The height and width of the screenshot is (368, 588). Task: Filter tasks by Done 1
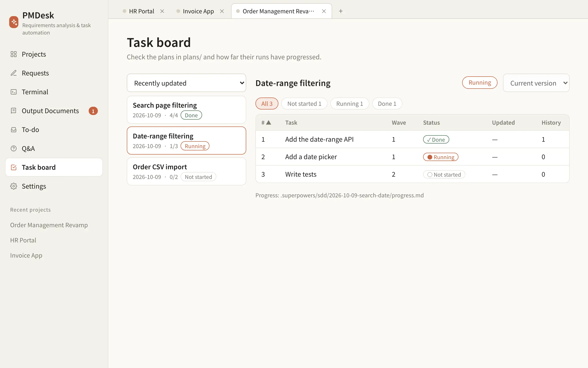coord(387,104)
